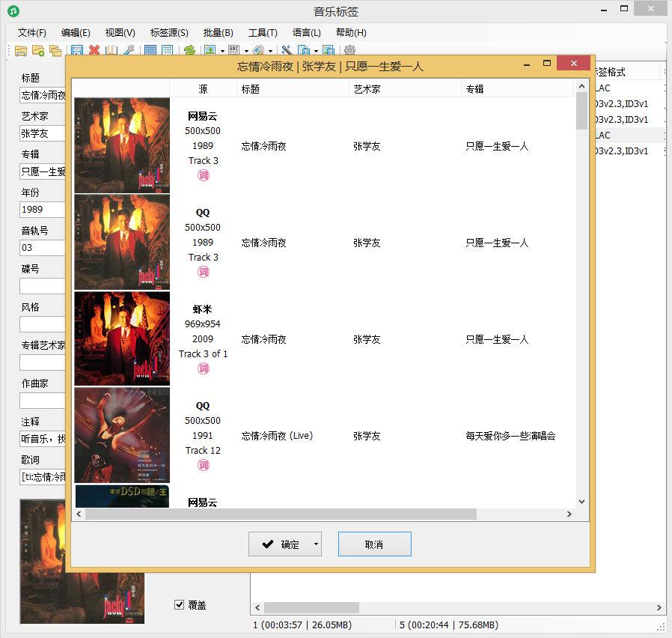Viewport: 672px width, 638px height.
Task: Click the magic wand toolbar icon
Action: (286, 51)
